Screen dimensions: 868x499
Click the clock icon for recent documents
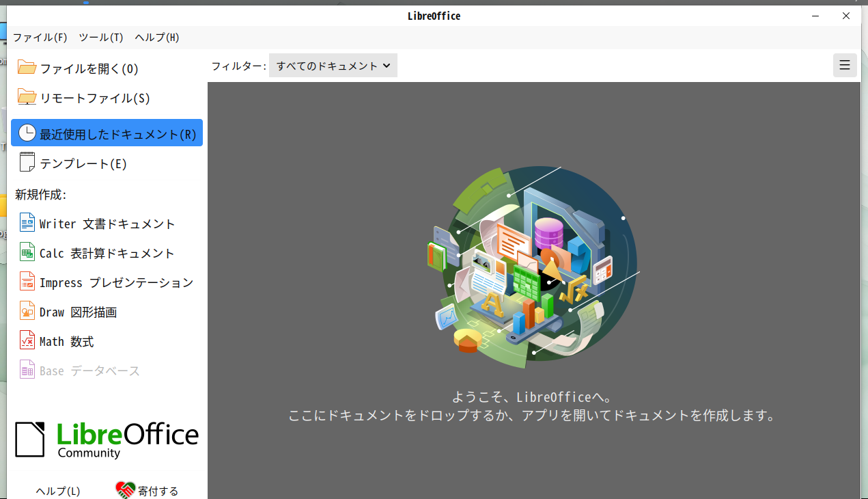pos(27,133)
